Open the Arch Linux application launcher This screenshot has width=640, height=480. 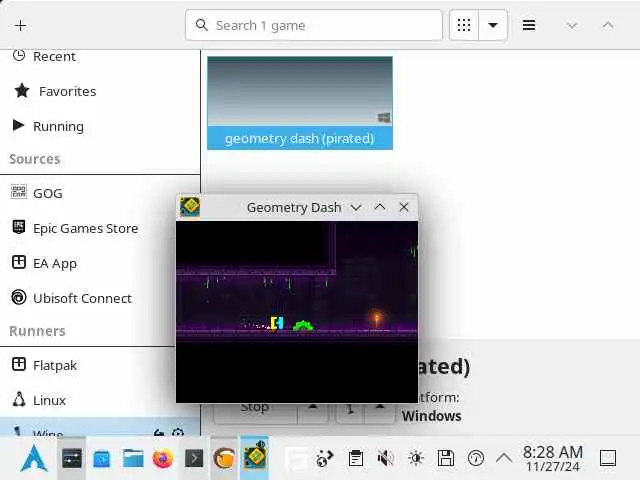coord(34,458)
